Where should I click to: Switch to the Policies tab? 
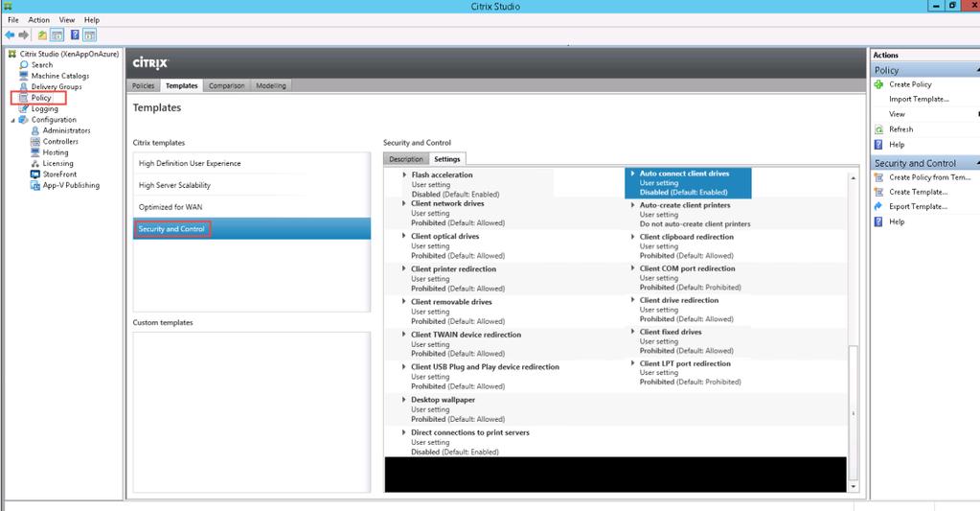(143, 85)
